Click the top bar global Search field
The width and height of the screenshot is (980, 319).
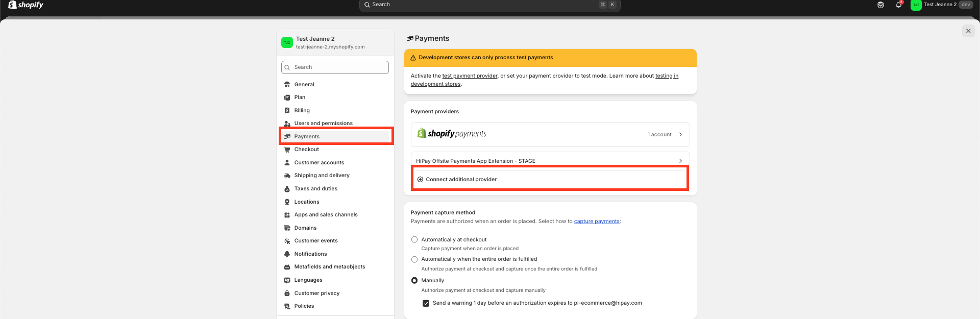[489, 5]
